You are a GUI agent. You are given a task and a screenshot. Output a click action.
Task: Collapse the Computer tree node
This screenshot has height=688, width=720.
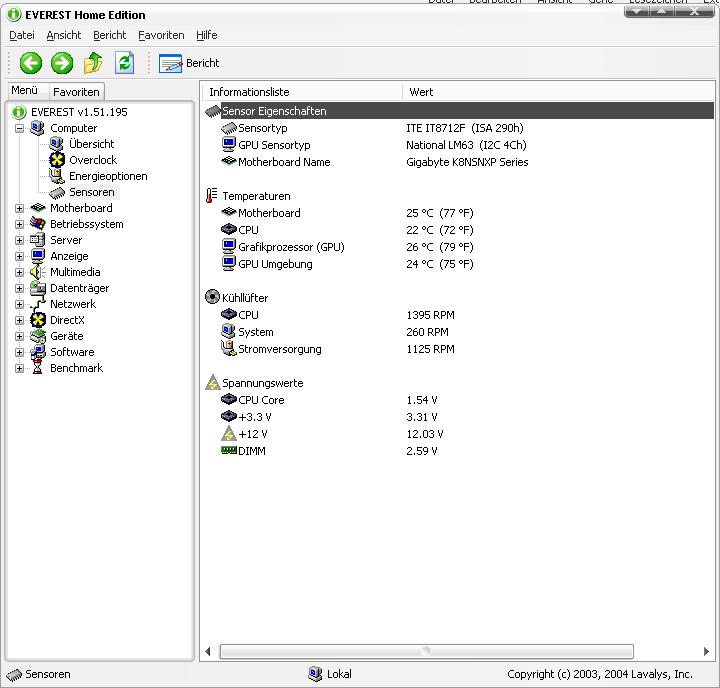[19, 128]
